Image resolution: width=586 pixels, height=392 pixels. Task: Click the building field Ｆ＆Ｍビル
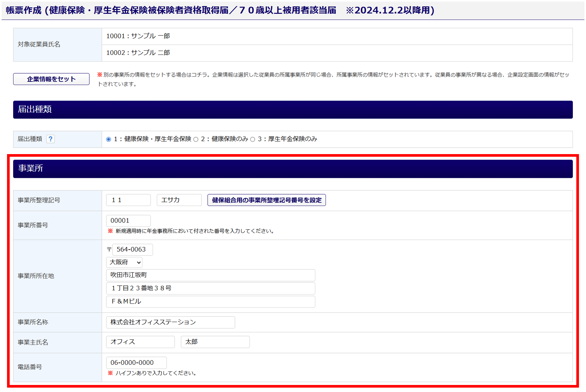(210, 301)
